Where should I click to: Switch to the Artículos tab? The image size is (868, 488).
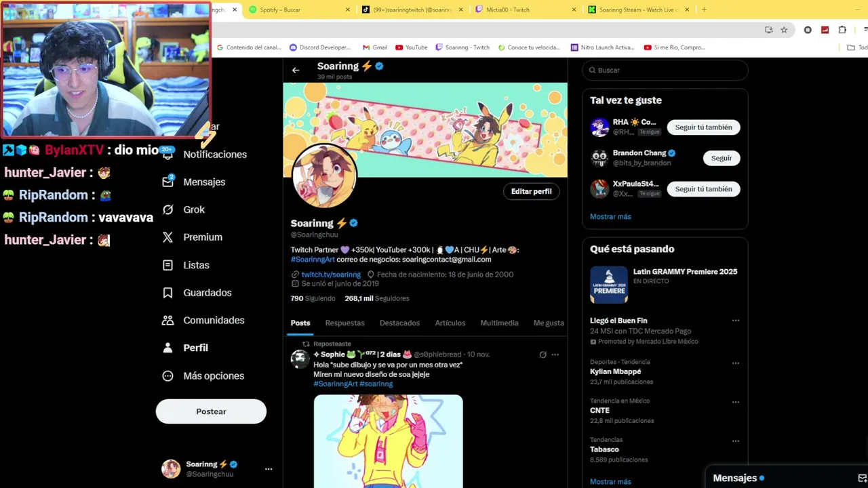[x=450, y=323]
